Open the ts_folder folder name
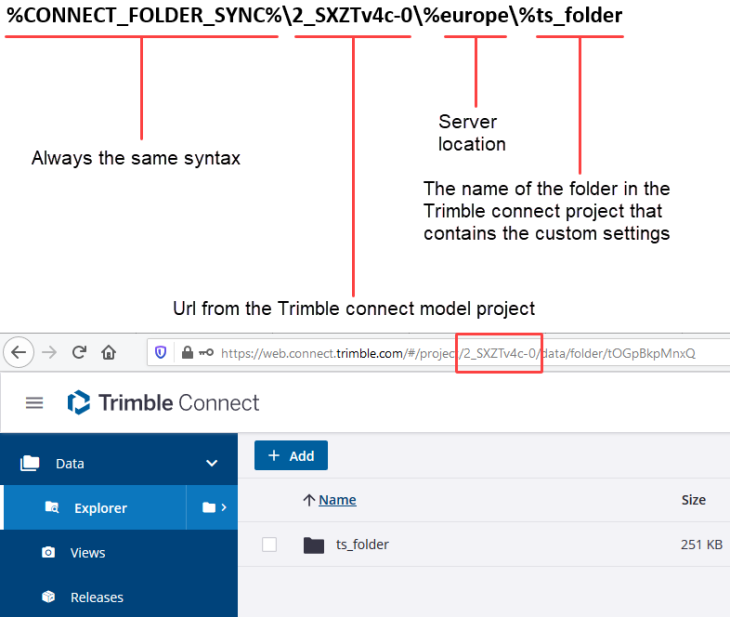The height and width of the screenshot is (617, 730). tap(362, 544)
